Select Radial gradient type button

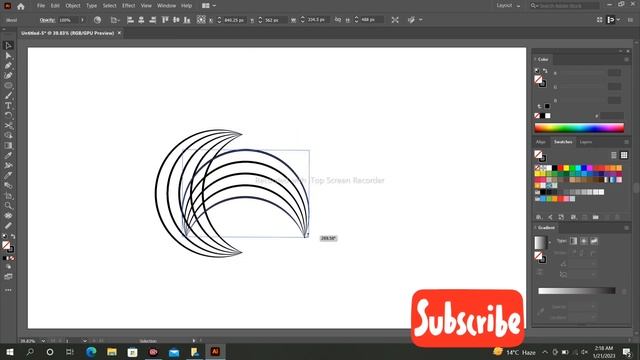coord(584,241)
